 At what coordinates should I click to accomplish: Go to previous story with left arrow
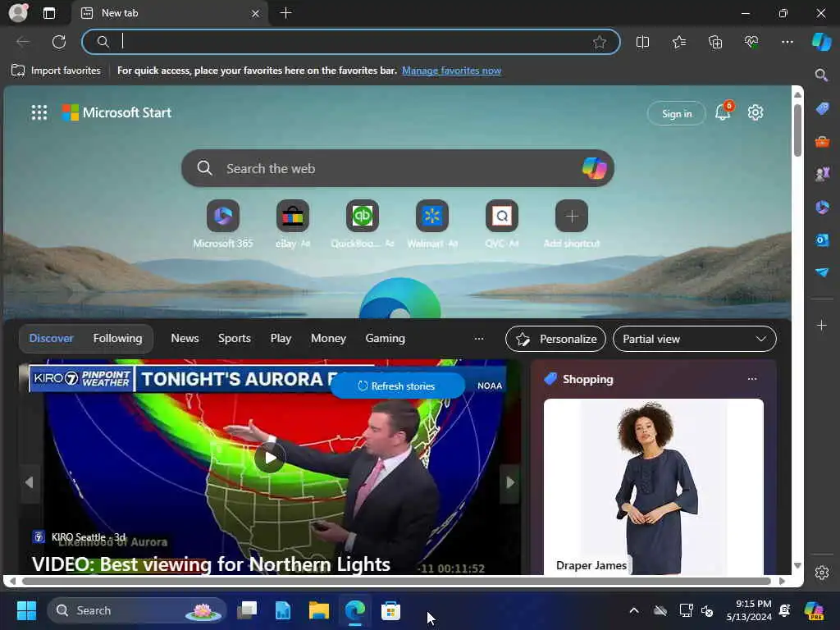click(30, 482)
